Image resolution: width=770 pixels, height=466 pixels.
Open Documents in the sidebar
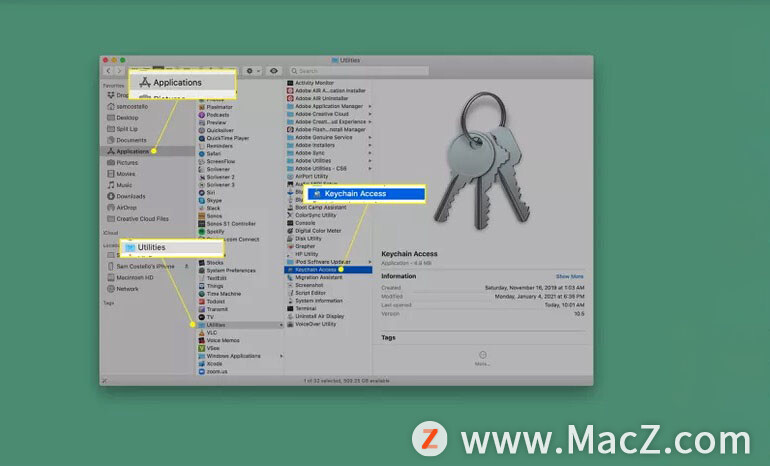click(127, 140)
